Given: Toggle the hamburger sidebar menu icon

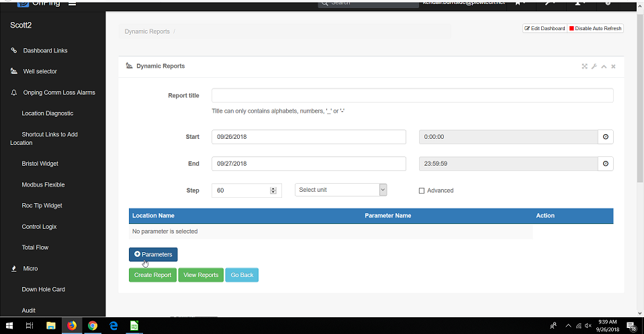Looking at the screenshot, I should (x=72, y=3).
